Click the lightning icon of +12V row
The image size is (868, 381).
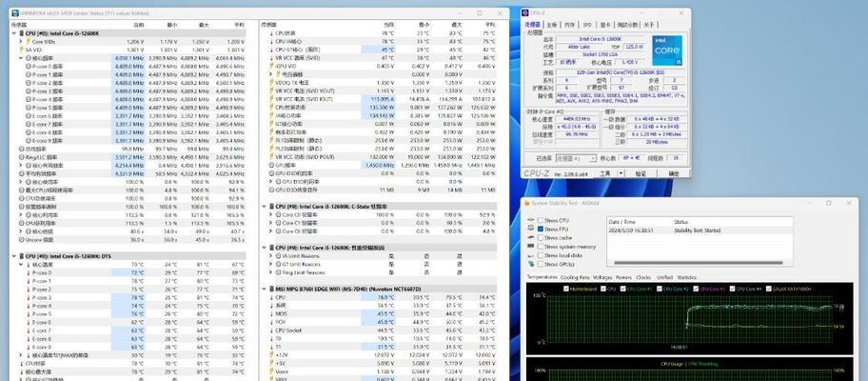[x=271, y=355]
